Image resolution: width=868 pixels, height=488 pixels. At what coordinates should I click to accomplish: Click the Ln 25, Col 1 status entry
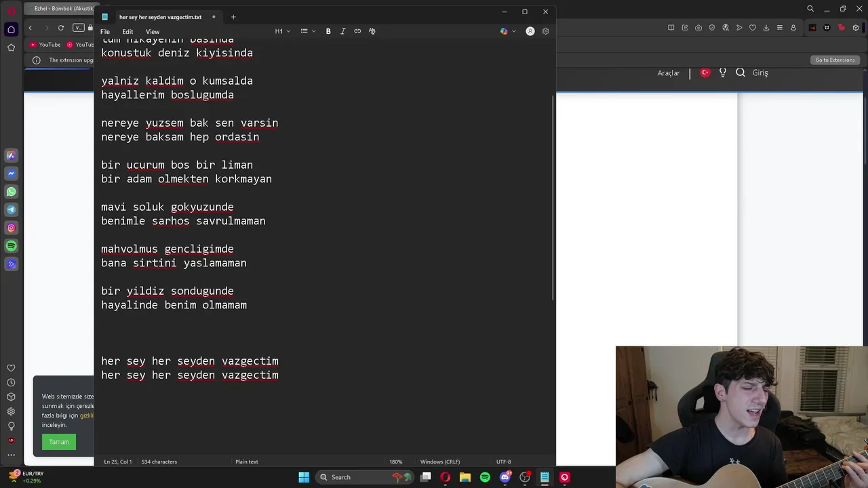point(117,462)
